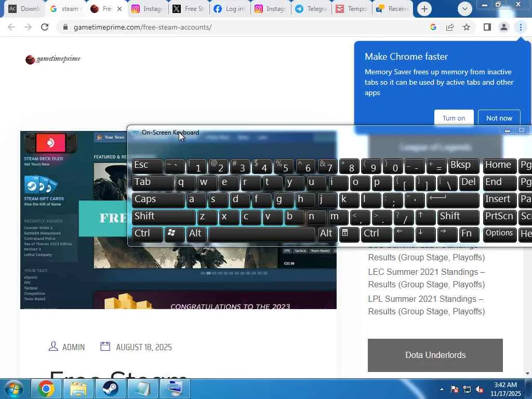Image resolution: width=532 pixels, height=399 pixels.
Task: Click the context menu key on keyboard
Action: pyautogui.click(x=349, y=234)
